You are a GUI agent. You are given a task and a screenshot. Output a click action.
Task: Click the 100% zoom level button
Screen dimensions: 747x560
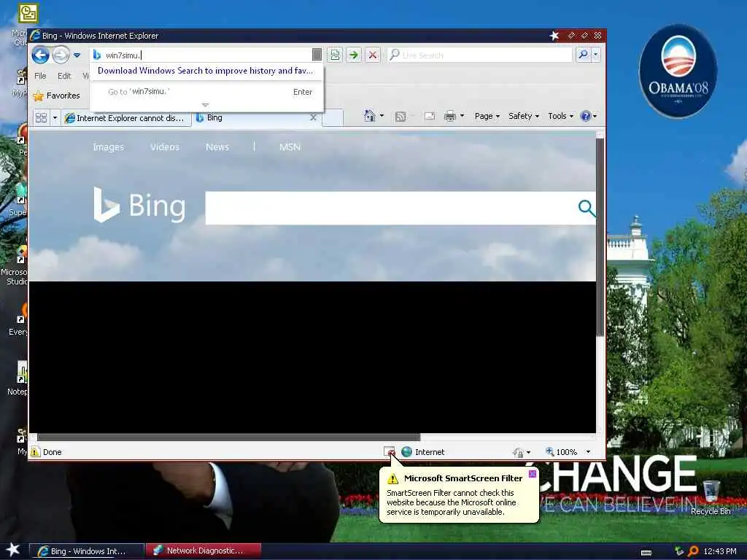click(x=561, y=452)
